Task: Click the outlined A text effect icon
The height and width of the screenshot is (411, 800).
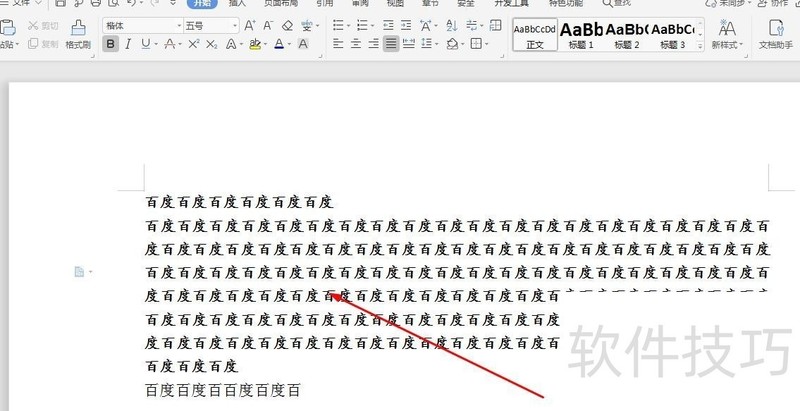Action: pos(231,44)
